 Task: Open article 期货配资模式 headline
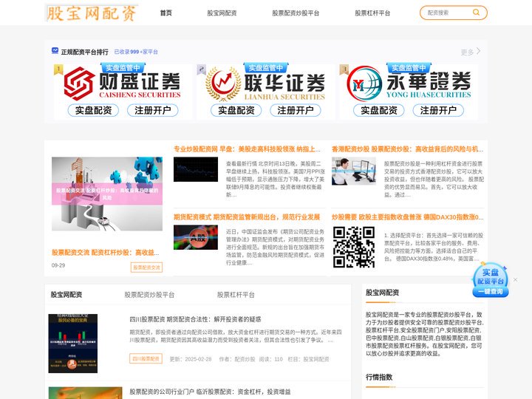pyautogui.click(x=247, y=216)
